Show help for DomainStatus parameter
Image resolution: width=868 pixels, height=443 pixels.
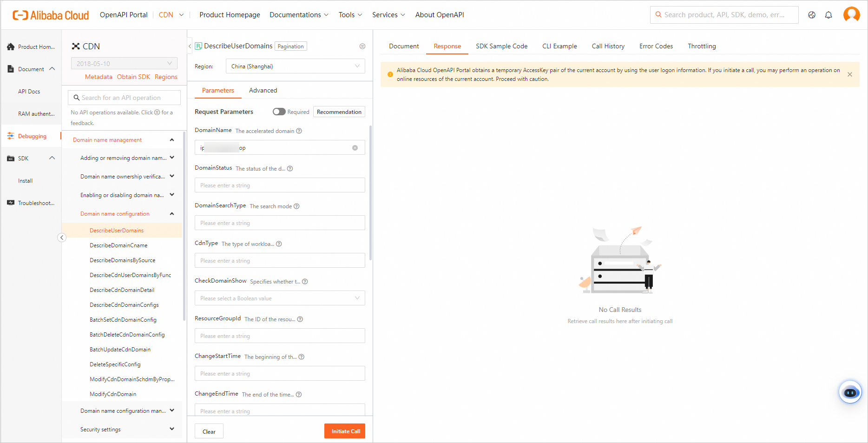290,169
